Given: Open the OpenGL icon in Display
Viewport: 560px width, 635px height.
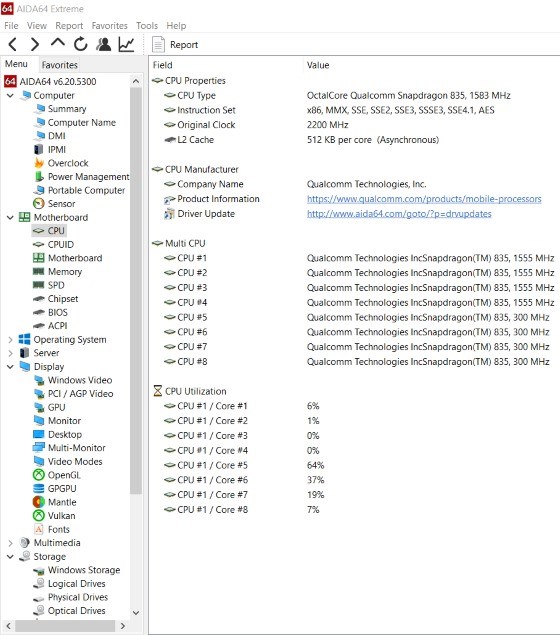Looking at the screenshot, I should click(x=38, y=475).
